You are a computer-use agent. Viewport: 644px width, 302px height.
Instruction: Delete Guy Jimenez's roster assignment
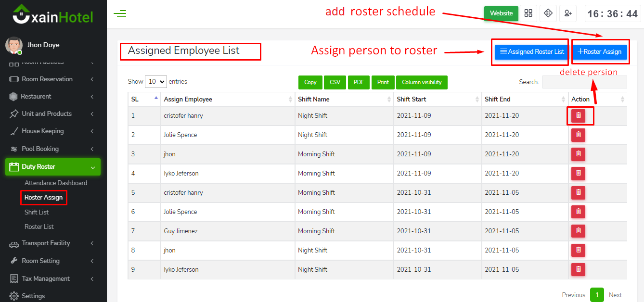[x=578, y=231]
